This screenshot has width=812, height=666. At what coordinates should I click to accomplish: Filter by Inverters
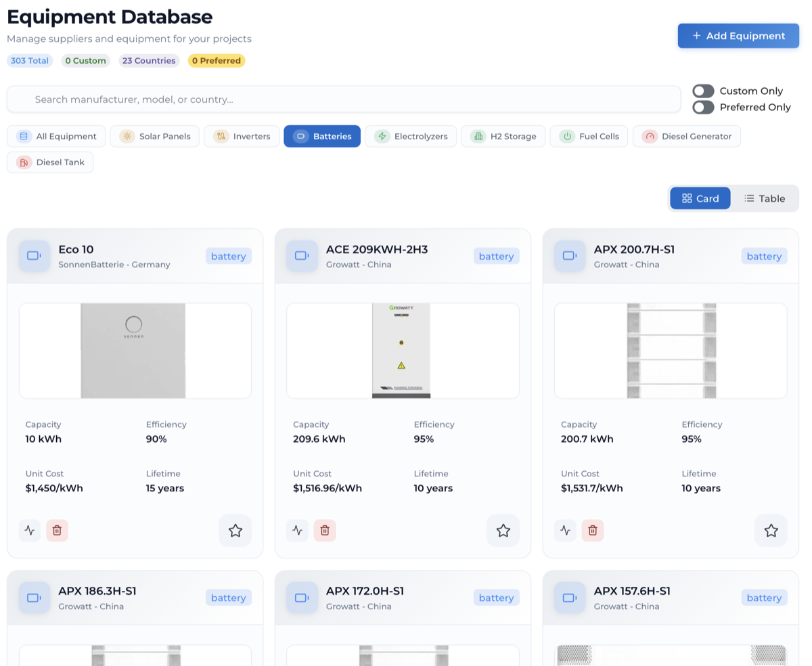pos(242,136)
